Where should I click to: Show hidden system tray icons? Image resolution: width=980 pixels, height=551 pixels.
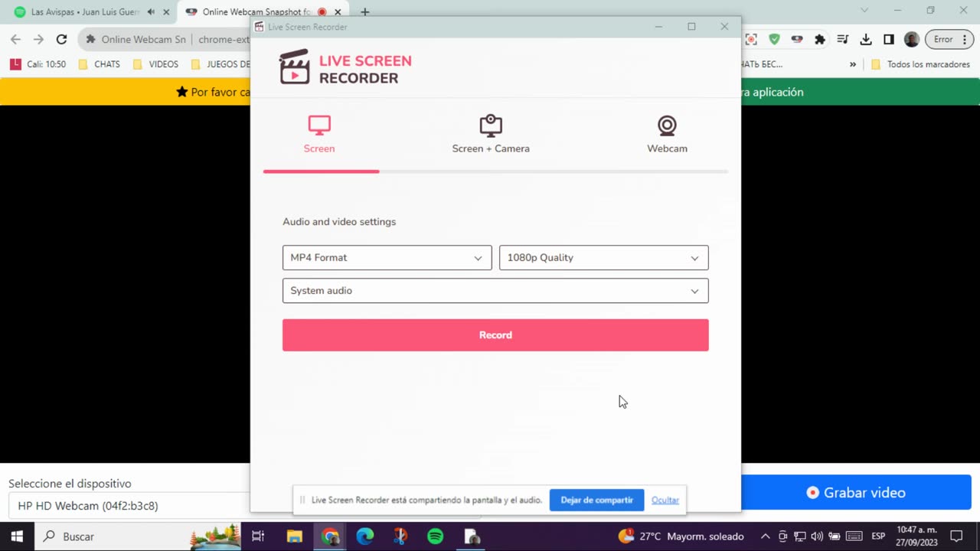[765, 536]
